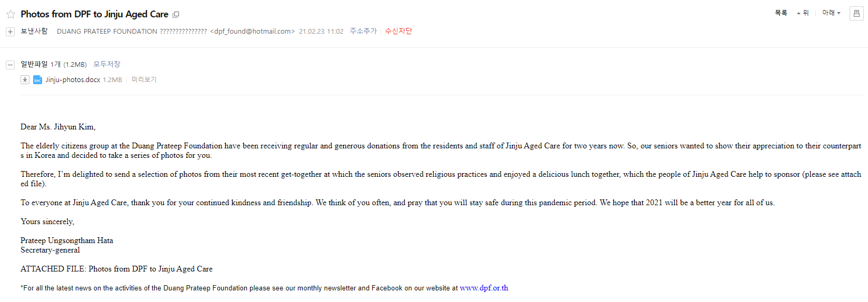Print this email with printer icon

pos(856,14)
